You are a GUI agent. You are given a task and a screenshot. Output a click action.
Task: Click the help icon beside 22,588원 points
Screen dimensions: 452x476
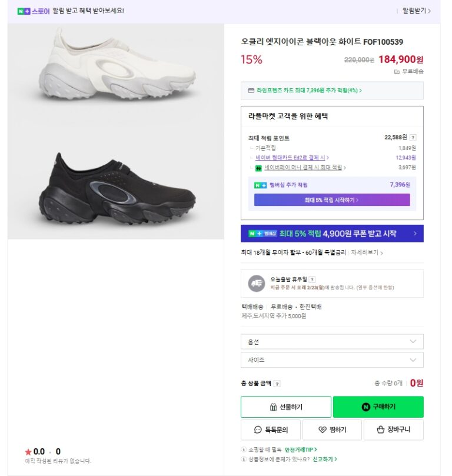(x=413, y=138)
